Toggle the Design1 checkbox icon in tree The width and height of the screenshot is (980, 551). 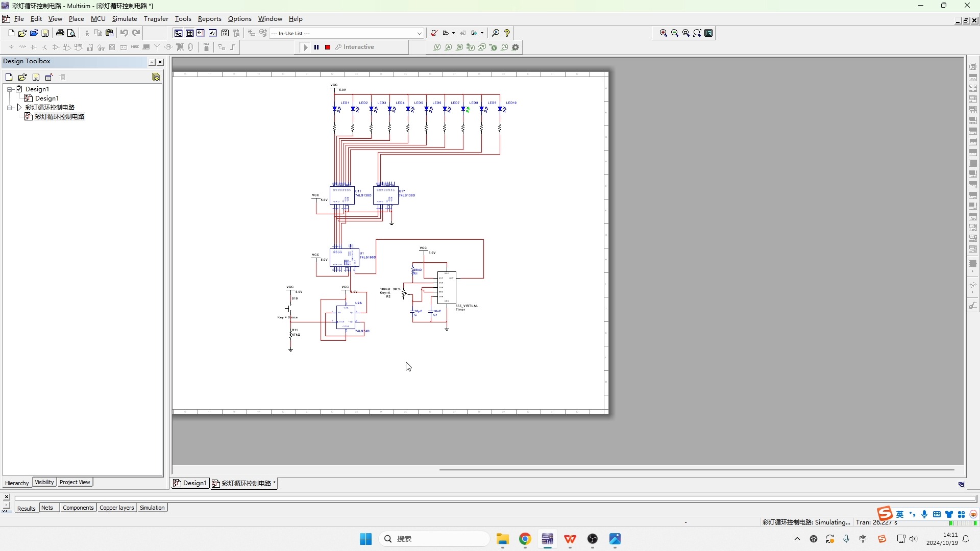[x=19, y=89]
